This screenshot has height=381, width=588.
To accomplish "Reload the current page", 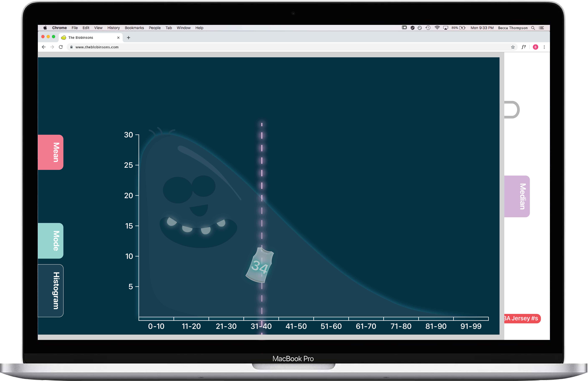I will coord(61,47).
